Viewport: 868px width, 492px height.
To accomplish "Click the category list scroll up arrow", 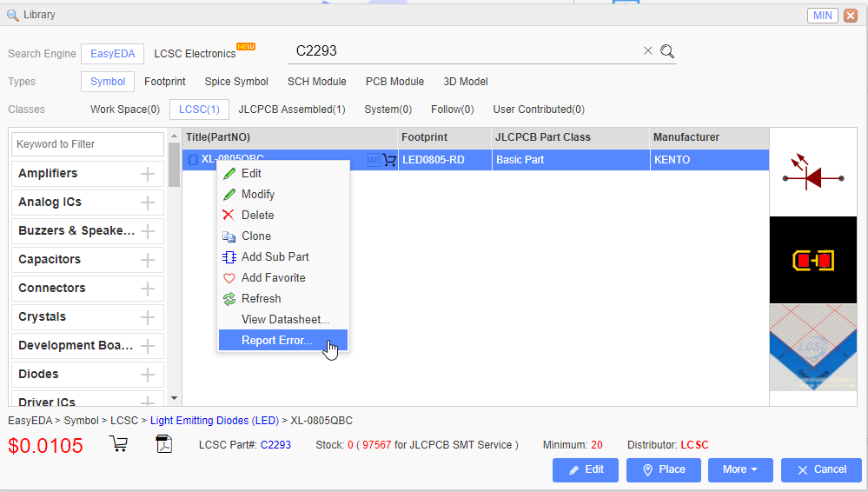I will (x=174, y=136).
